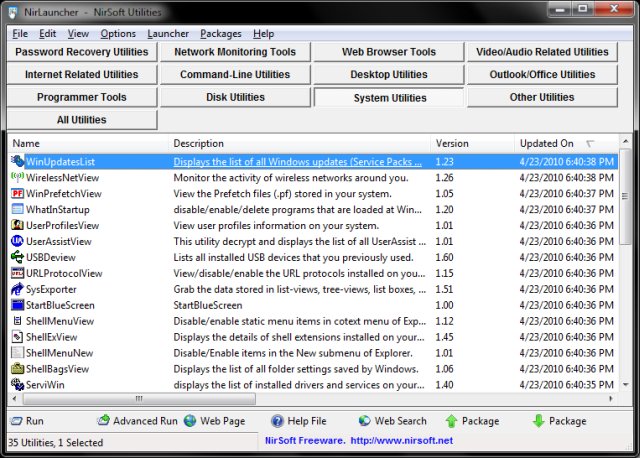The height and width of the screenshot is (458, 640).
Task: Click the vertical scrollbar thumb
Action: tap(625, 197)
